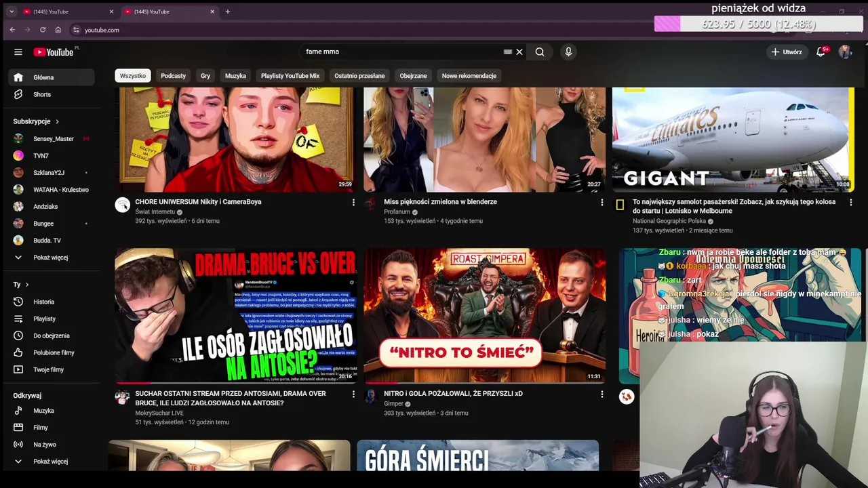Play DRAMA BRUCE VS OVER thumbnail
This screenshot has width=868, height=488.
235,315
